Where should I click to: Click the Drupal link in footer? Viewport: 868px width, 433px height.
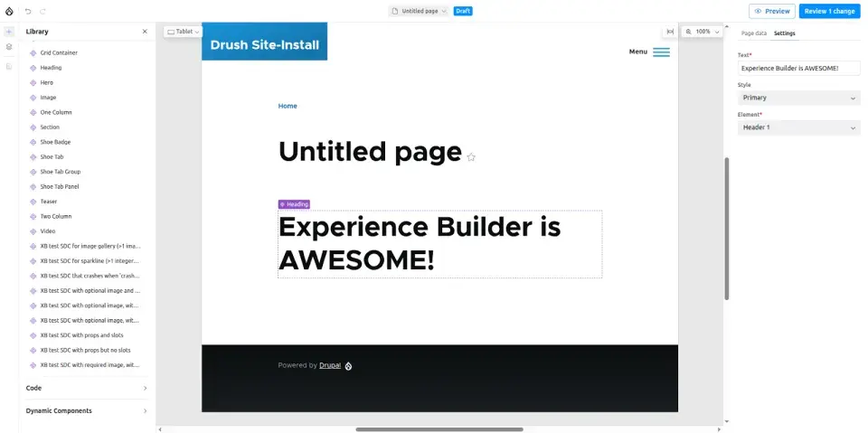pyautogui.click(x=330, y=365)
